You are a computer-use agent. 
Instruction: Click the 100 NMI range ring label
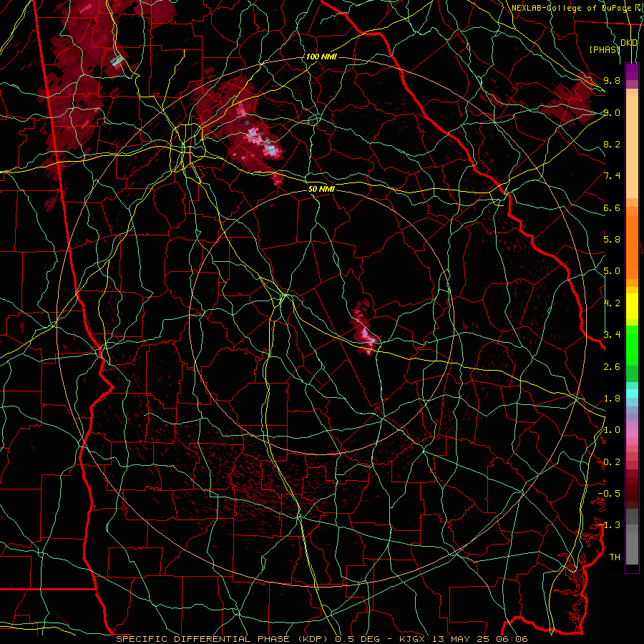point(321,57)
